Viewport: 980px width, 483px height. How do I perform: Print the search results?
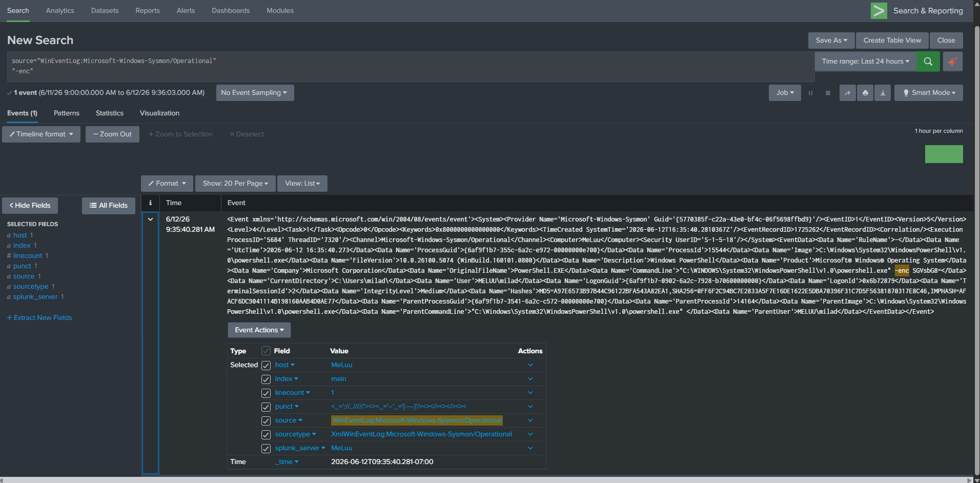865,93
